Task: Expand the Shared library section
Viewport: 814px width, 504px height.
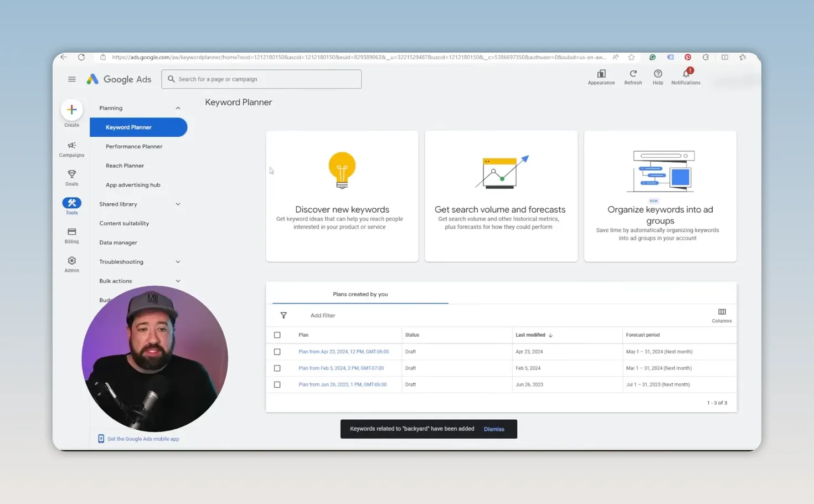Action: [178, 204]
